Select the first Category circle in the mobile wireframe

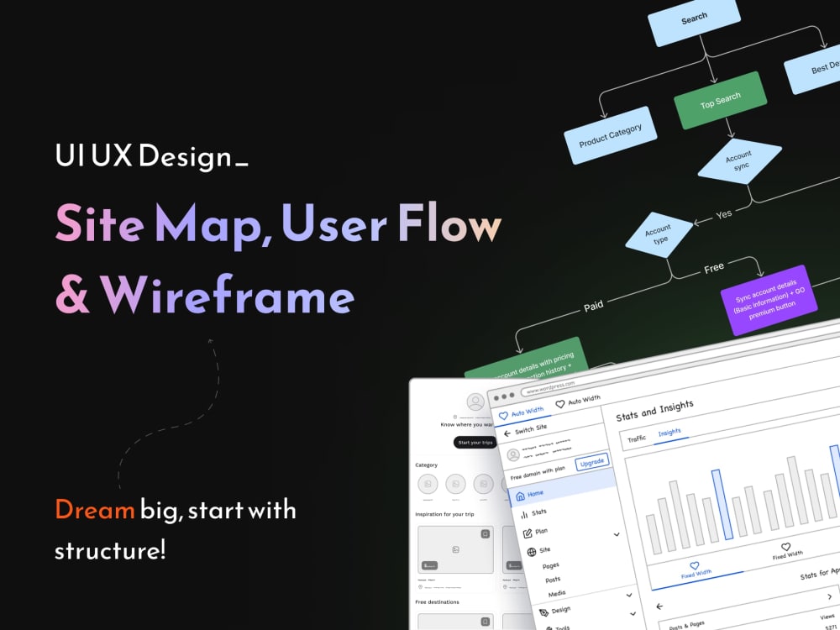pyautogui.click(x=428, y=484)
